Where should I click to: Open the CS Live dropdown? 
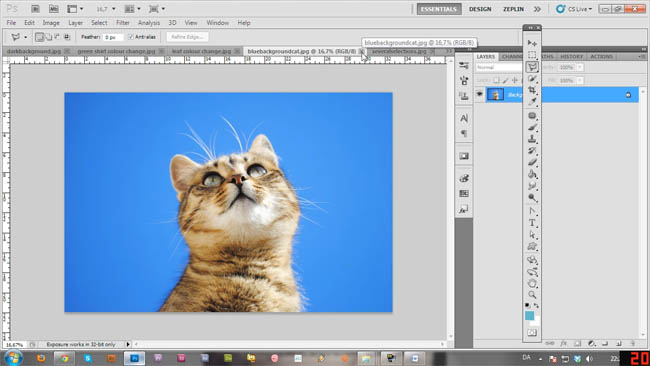pyautogui.click(x=575, y=9)
